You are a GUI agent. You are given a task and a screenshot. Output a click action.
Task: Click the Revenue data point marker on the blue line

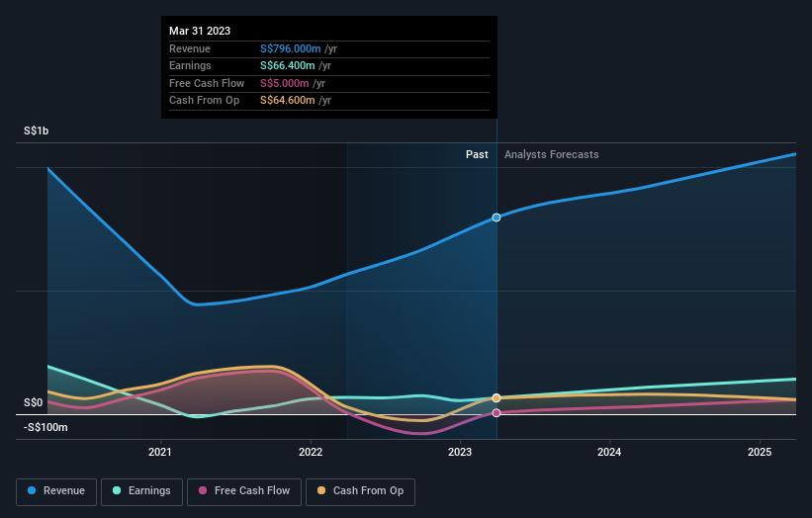tap(496, 217)
